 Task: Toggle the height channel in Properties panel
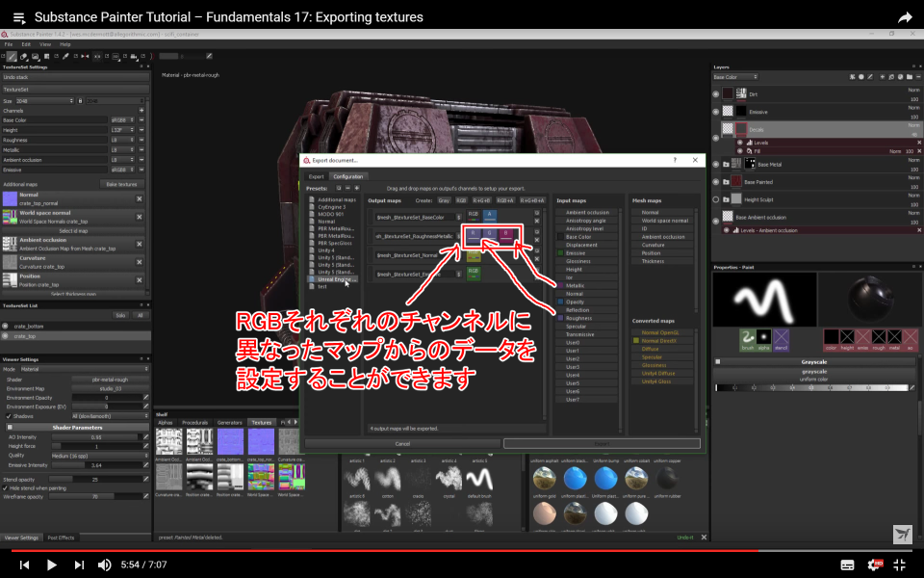(847, 340)
